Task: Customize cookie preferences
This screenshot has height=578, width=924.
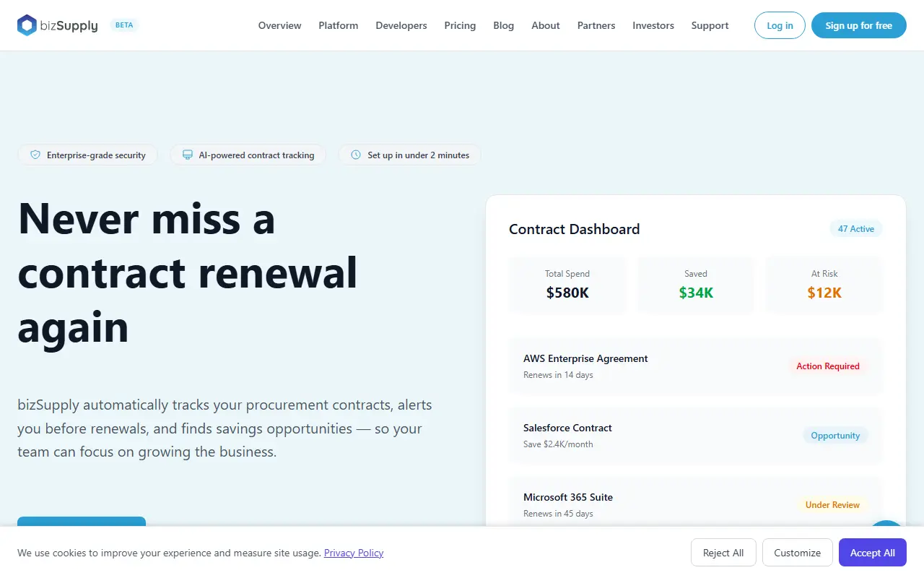Action: [x=798, y=553]
